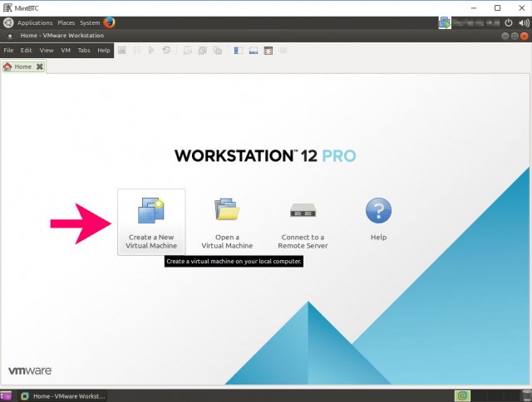Click the suspend VM toolbar icon

136,51
